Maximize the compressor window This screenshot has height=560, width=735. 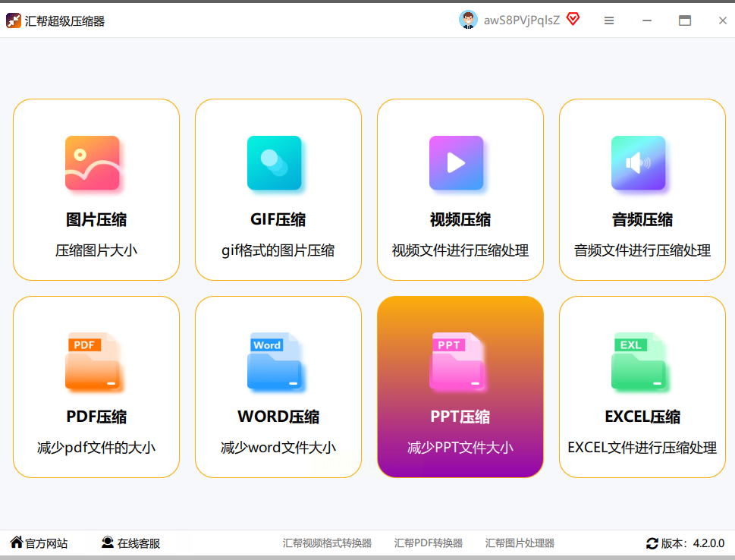[685, 20]
